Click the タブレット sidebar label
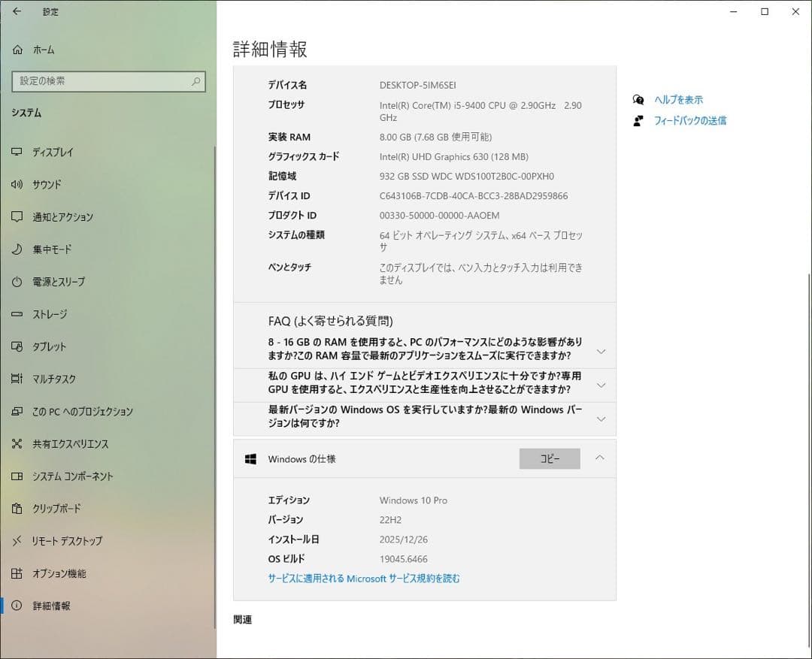The image size is (812, 659). coord(49,347)
